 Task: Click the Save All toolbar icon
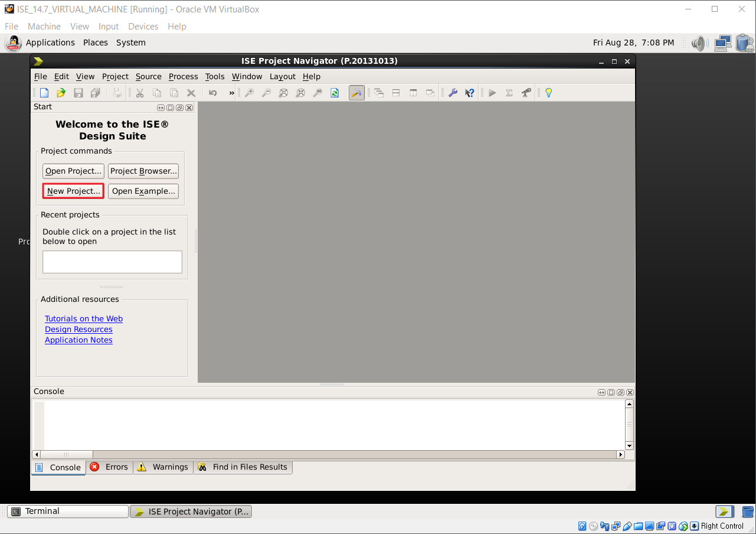click(95, 93)
